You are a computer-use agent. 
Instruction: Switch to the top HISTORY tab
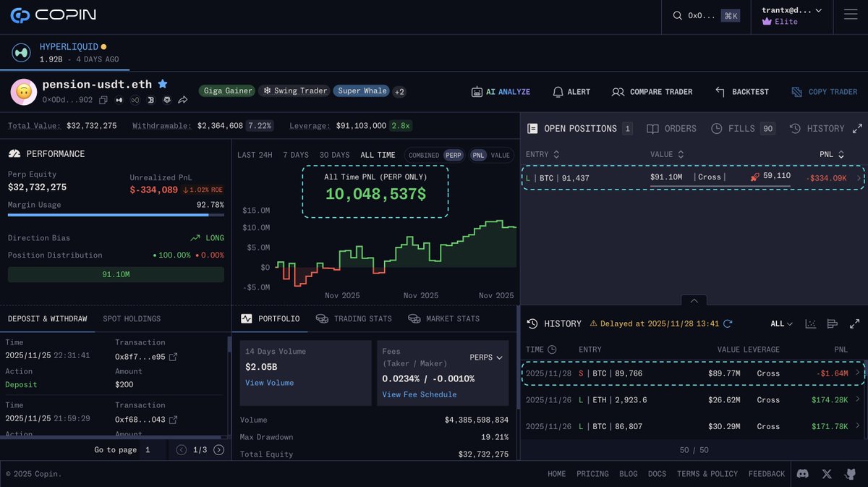pos(817,128)
